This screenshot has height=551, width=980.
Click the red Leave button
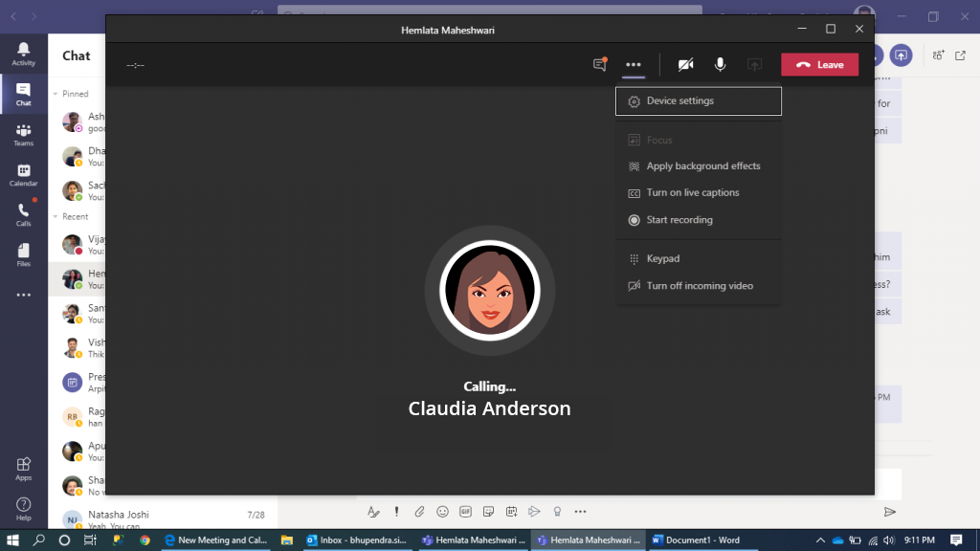point(819,65)
